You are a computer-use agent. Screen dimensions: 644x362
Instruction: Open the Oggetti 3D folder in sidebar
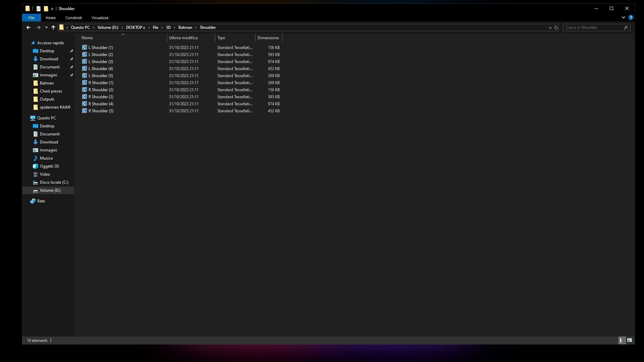point(49,166)
